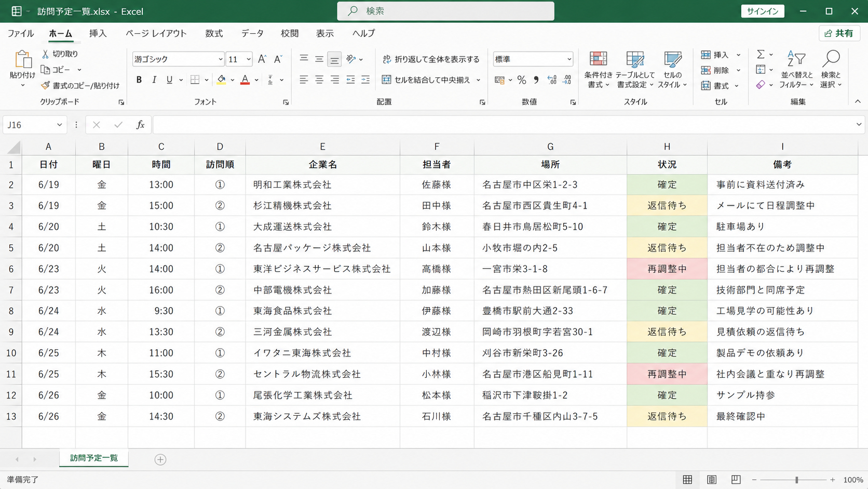Adjust the zoom slider handle
Screen dimensions: 868x489
(x=796, y=480)
